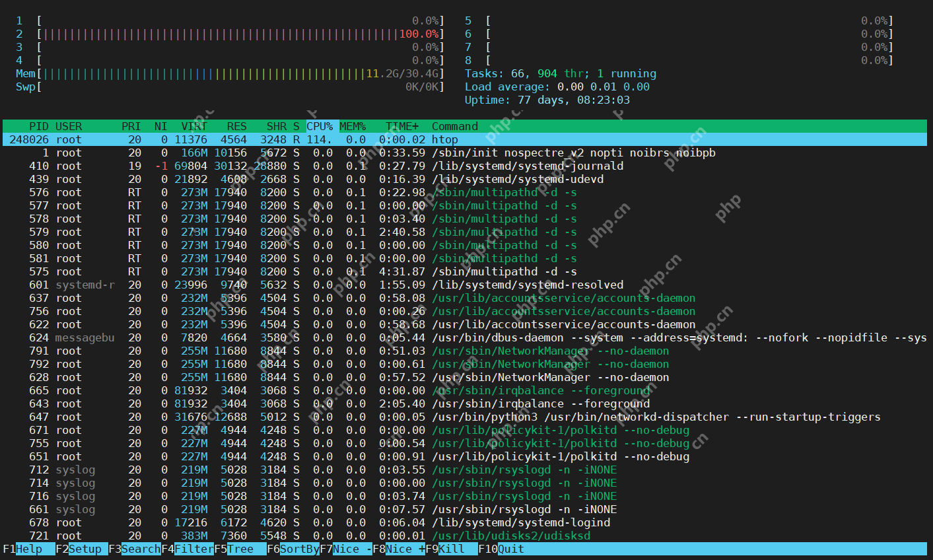Click the F1 Help button

[28, 549]
